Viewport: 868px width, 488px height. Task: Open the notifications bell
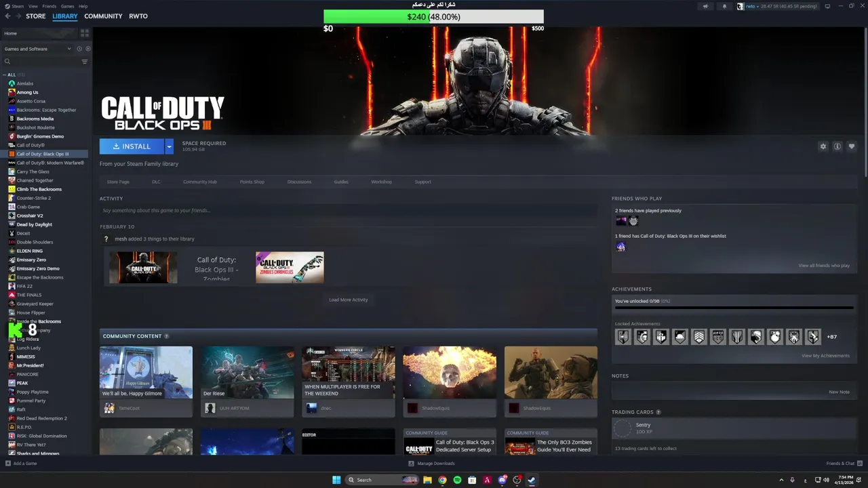click(724, 6)
